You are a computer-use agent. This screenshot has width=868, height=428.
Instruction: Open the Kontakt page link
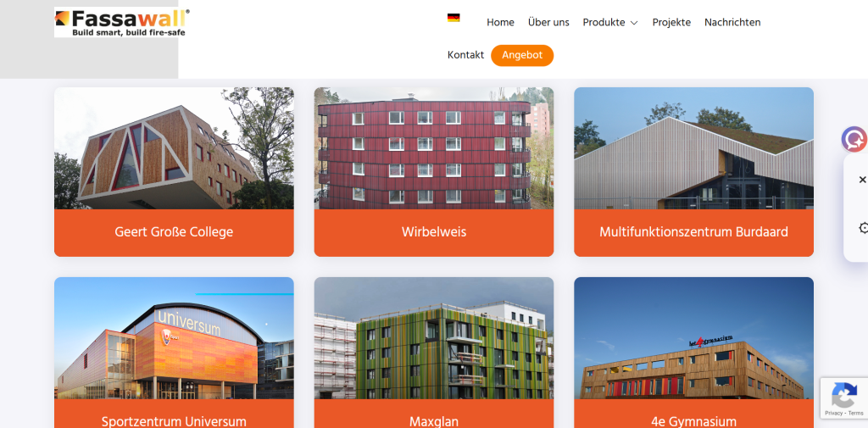[x=465, y=55]
